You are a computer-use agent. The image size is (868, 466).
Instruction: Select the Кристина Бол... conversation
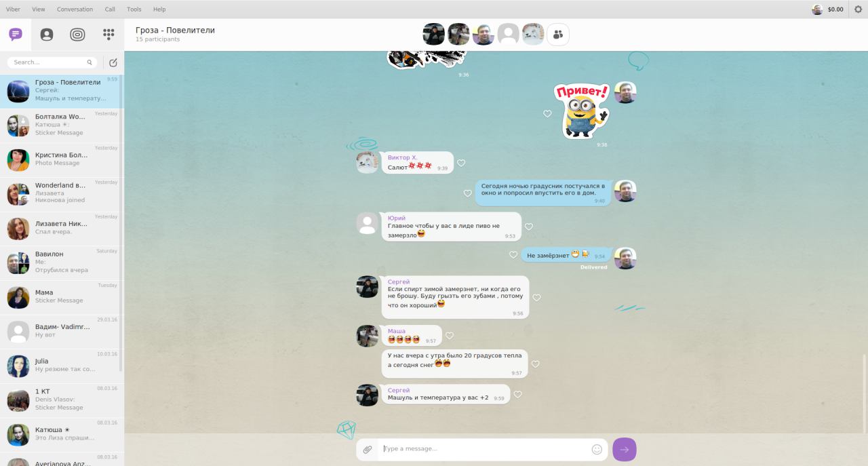60,160
